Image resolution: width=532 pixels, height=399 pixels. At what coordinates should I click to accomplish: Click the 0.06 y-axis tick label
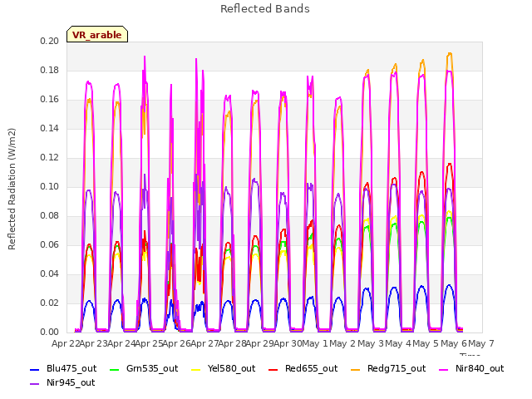tap(50, 245)
